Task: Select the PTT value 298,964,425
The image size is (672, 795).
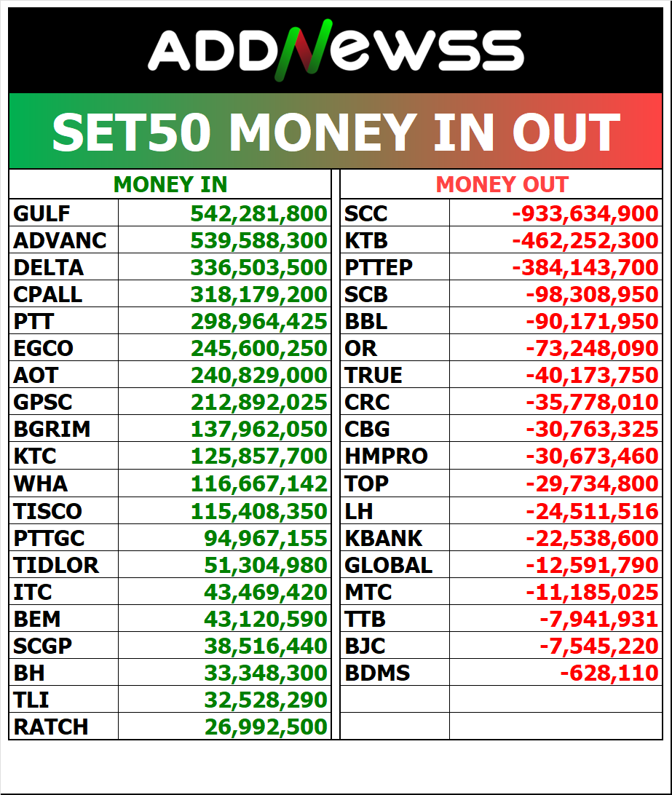Action: click(258, 321)
